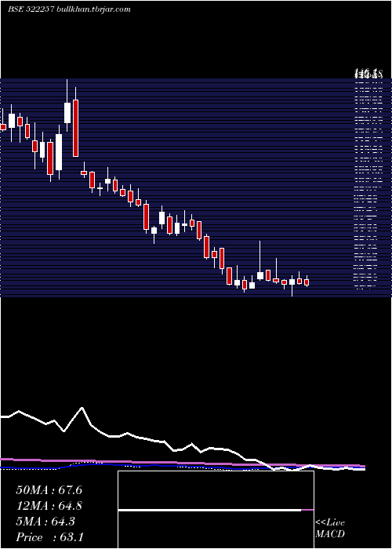
Task: Click the 5MA : 64.3 readout
Action: point(45,522)
